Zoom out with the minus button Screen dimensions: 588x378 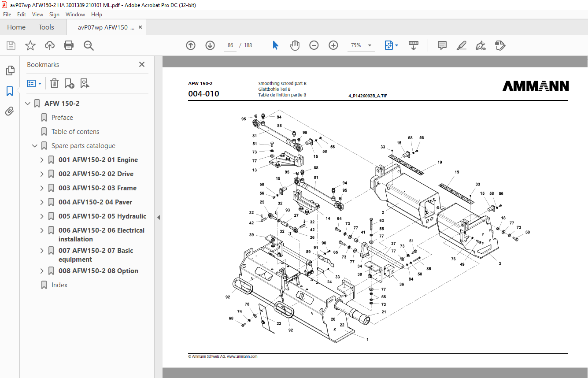coord(314,45)
